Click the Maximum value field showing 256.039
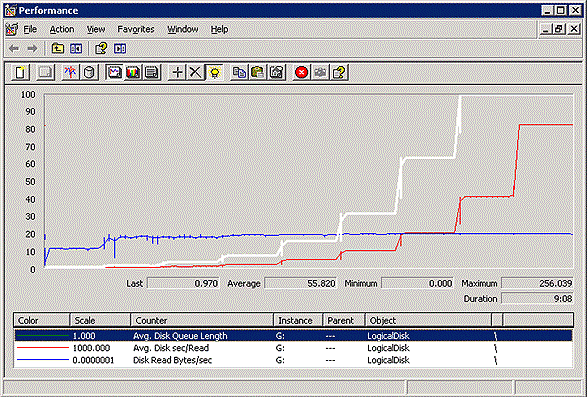587x397 pixels. pyautogui.click(x=537, y=283)
